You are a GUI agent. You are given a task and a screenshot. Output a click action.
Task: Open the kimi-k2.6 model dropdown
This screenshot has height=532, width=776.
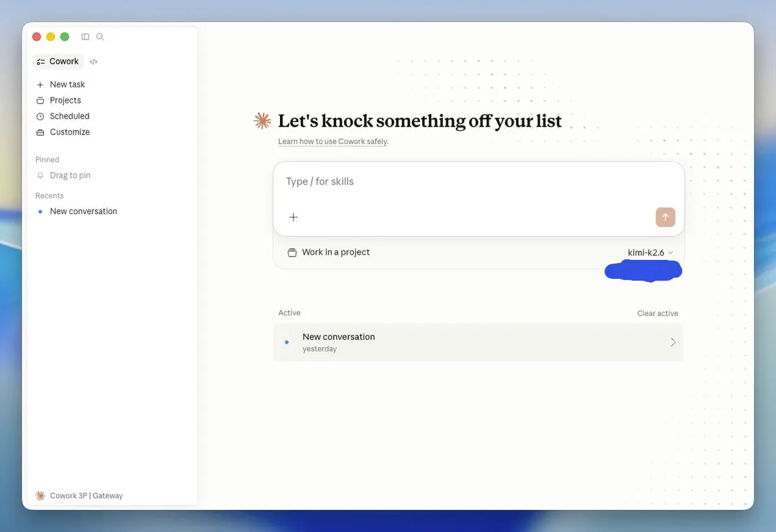(x=651, y=253)
